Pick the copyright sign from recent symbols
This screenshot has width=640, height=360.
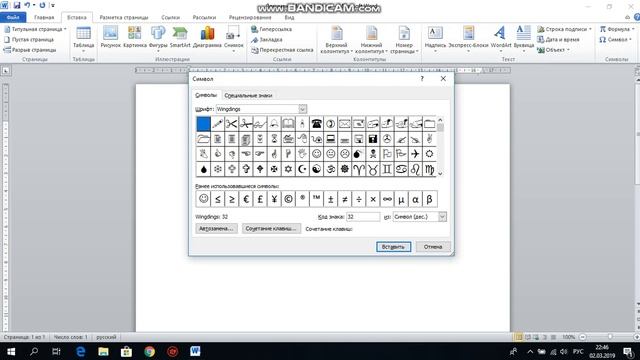tap(288, 199)
